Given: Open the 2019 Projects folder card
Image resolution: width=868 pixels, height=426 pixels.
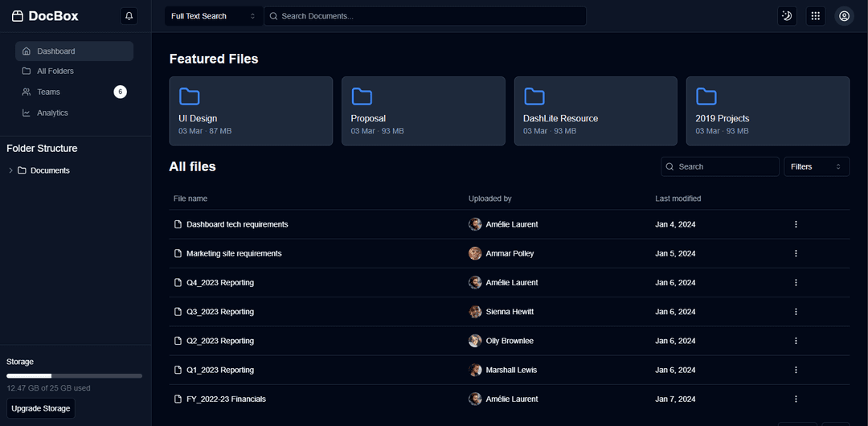Looking at the screenshot, I should pos(768,111).
